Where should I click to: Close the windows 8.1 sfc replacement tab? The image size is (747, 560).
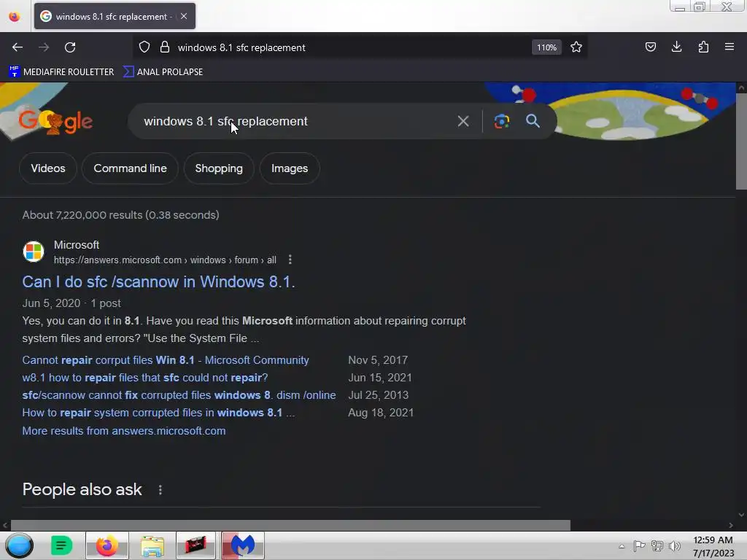coord(184,16)
